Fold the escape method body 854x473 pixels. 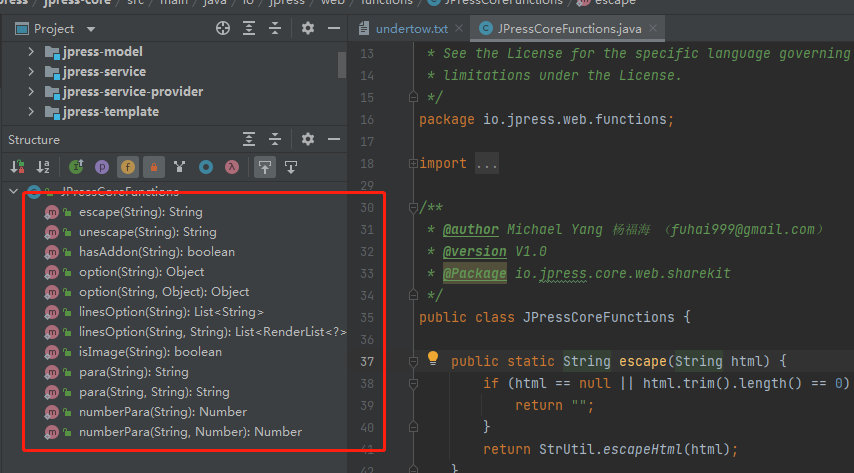pos(413,361)
